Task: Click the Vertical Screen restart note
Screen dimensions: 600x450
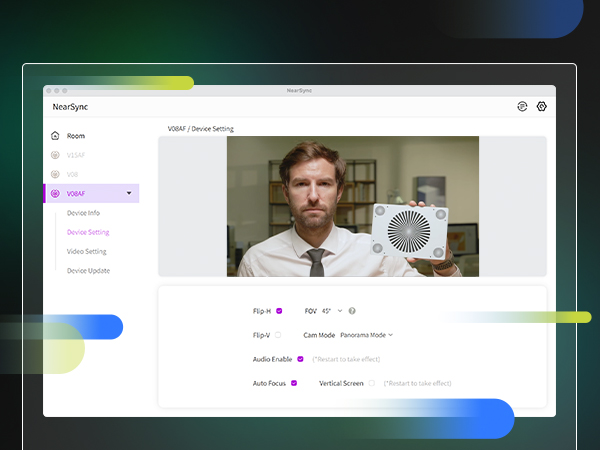Action: tap(417, 383)
